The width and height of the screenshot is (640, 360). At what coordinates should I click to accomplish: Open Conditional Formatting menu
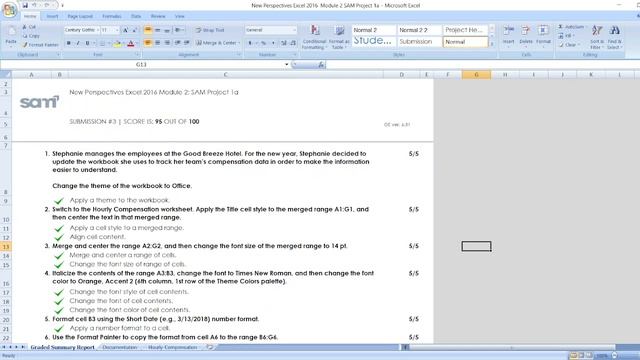(314, 37)
